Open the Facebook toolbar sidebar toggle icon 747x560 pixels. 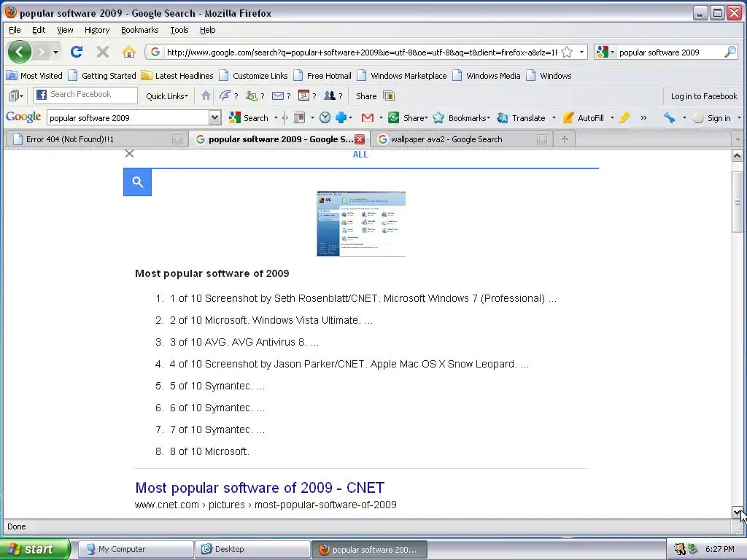16,96
